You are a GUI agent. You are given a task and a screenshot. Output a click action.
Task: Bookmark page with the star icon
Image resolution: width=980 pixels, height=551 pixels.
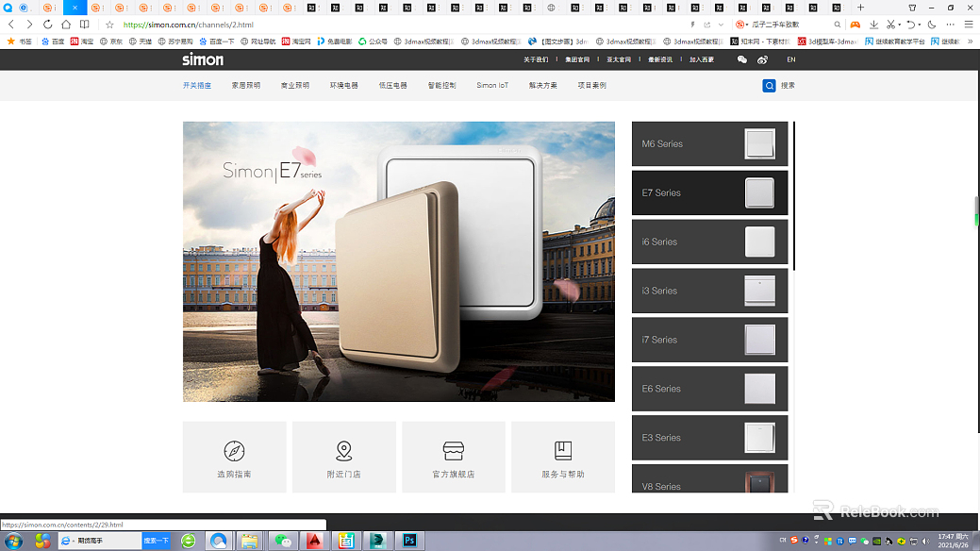coord(109,25)
